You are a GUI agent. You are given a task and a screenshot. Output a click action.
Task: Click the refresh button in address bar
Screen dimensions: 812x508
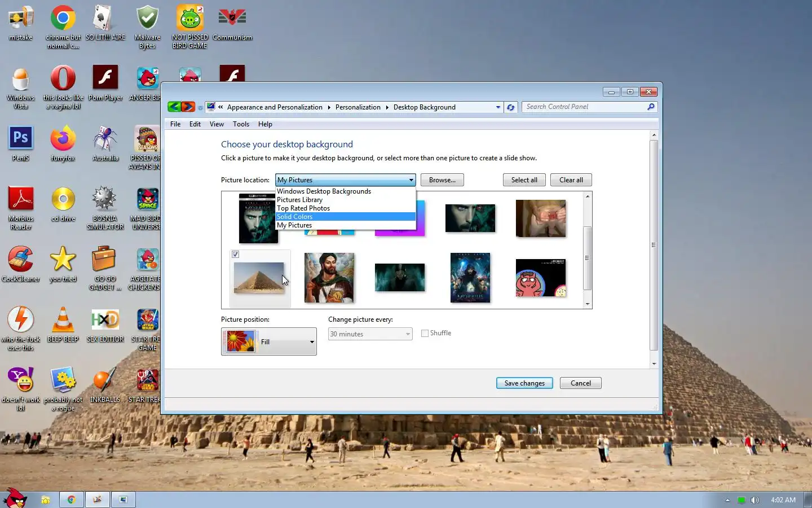(511, 107)
